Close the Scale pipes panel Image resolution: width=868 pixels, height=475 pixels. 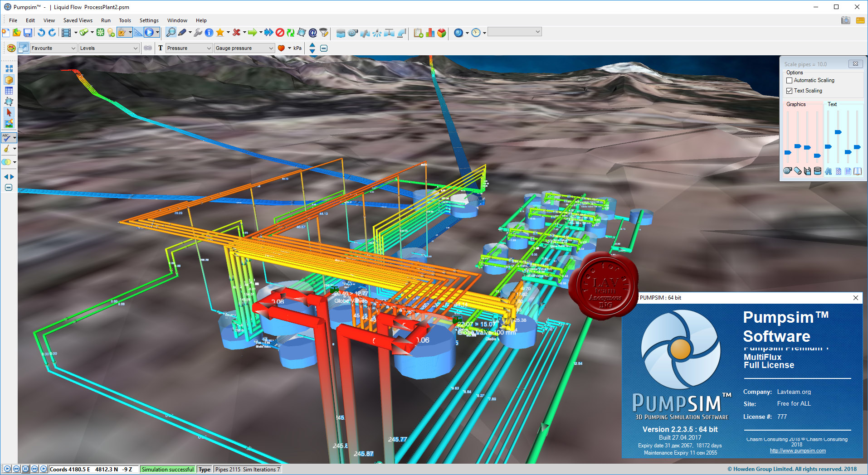[x=855, y=64]
